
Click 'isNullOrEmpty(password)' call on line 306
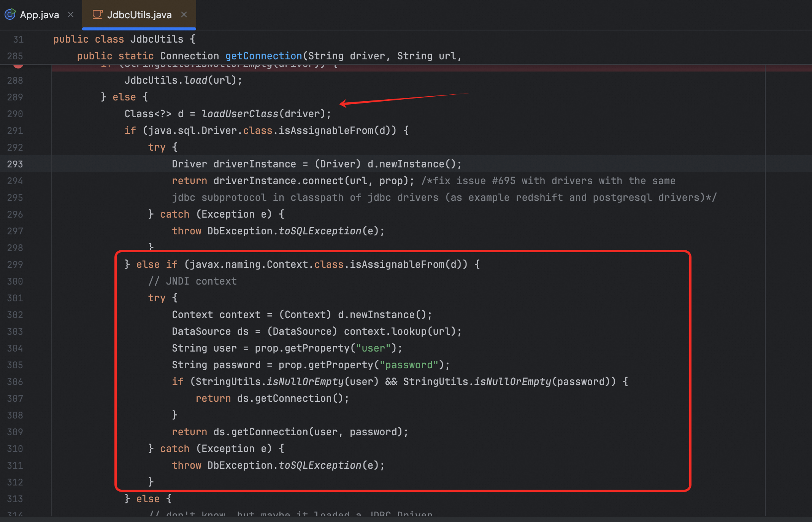(x=542, y=382)
